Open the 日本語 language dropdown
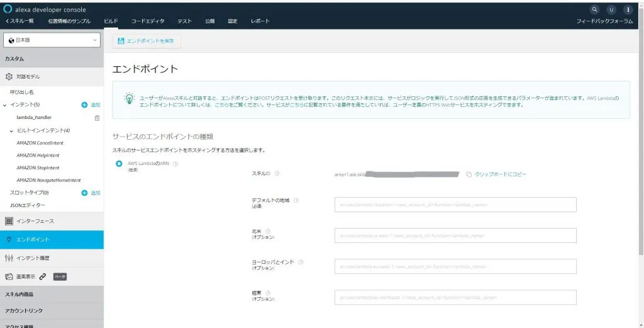 [x=52, y=40]
